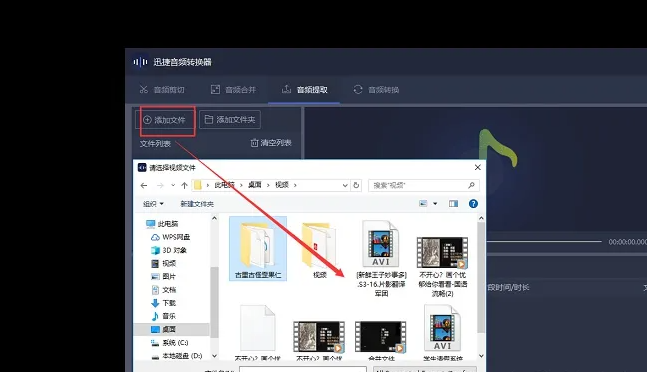The image size is (647, 372).
Task: Click the 添加文件 add file button
Action: click(x=165, y=120)
